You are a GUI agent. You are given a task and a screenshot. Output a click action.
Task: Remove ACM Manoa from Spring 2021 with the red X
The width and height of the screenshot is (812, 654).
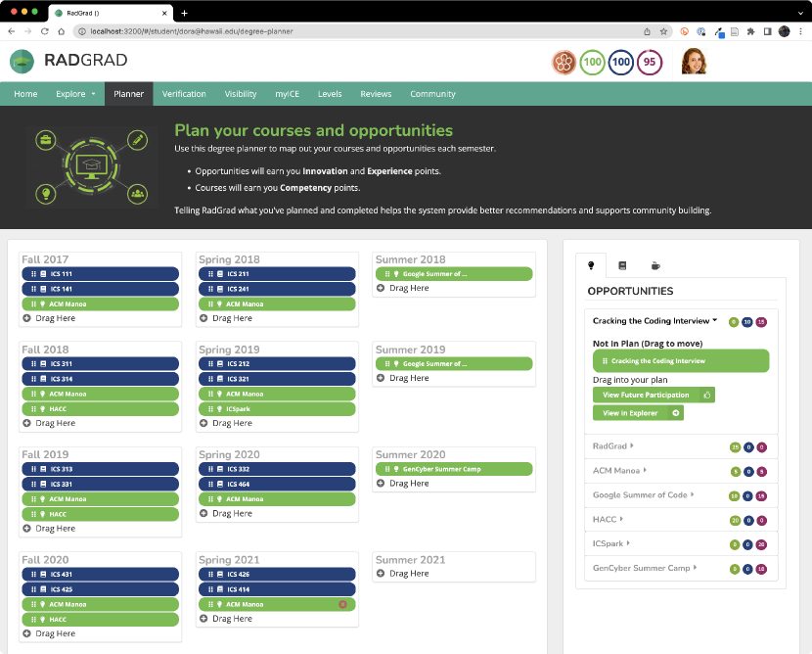342,604
